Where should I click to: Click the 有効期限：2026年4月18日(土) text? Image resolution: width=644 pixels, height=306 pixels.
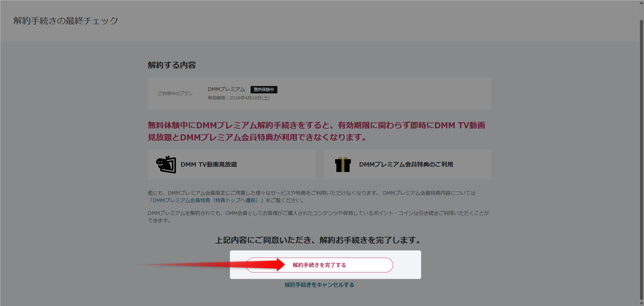tap(238, 98)
